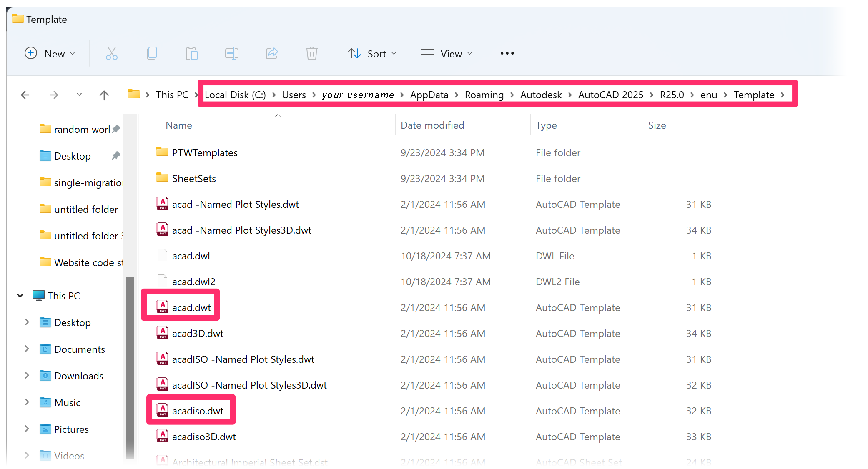Open the Recent locations dropdown chevron

click(79, 95)
